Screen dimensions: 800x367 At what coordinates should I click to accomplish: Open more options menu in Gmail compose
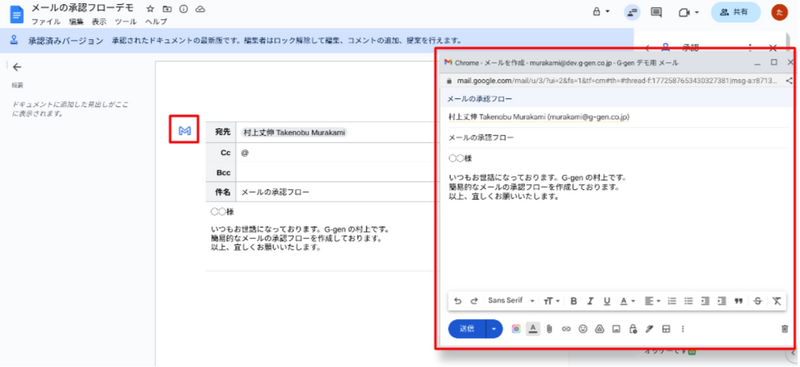(683, 329)
